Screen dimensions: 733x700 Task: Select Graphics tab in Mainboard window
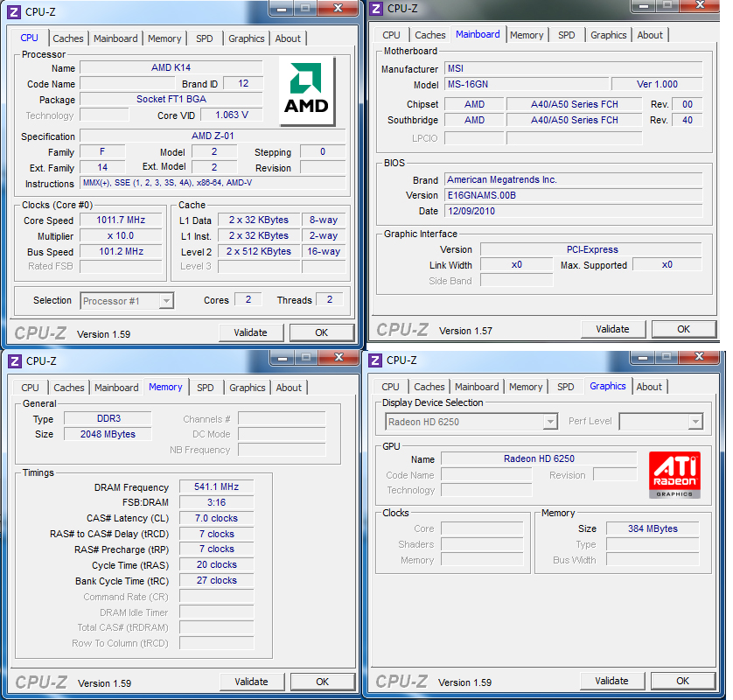click(608, 35)
